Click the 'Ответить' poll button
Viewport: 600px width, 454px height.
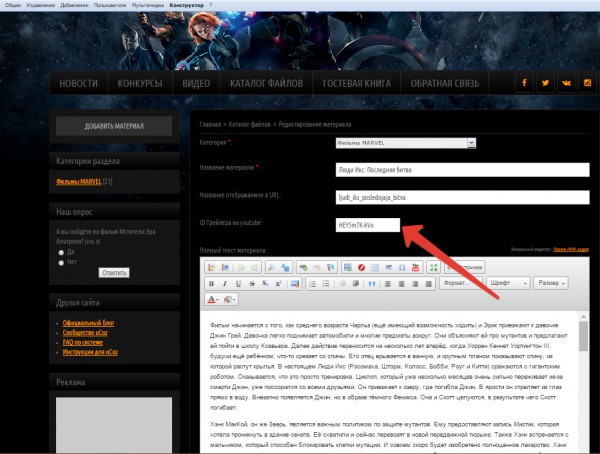pyautogui.click(x=114, y=273)
